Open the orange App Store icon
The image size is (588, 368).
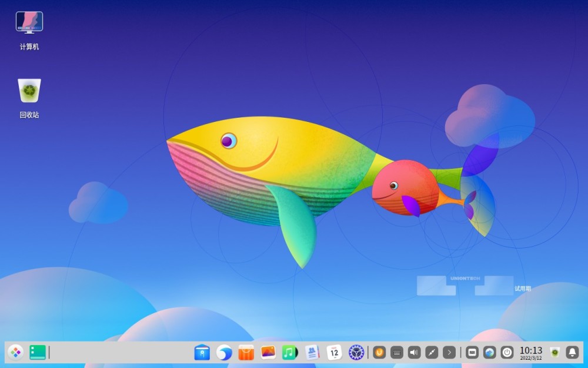pyautogui.click(x=246, y=352)
